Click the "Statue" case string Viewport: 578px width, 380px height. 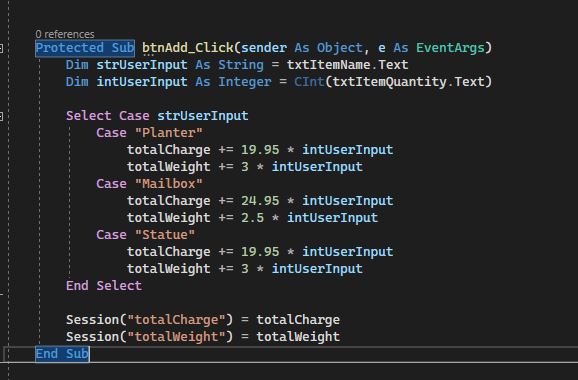165,234
